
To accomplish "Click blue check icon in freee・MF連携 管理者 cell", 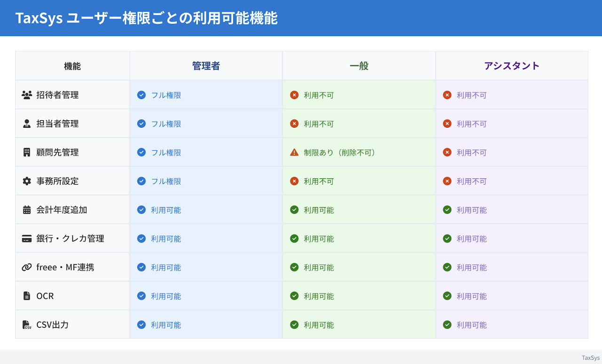I will point(141,267).
